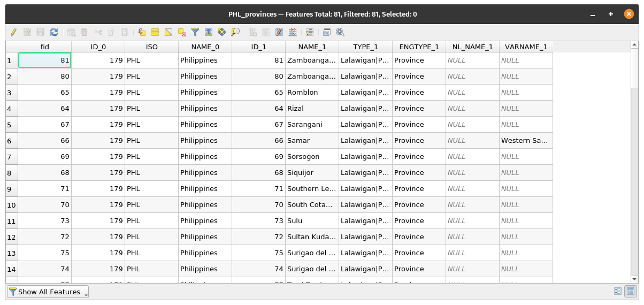Select row 1 by its row header
The width and height of the screenshot is (644, 305).
(12, 60)
